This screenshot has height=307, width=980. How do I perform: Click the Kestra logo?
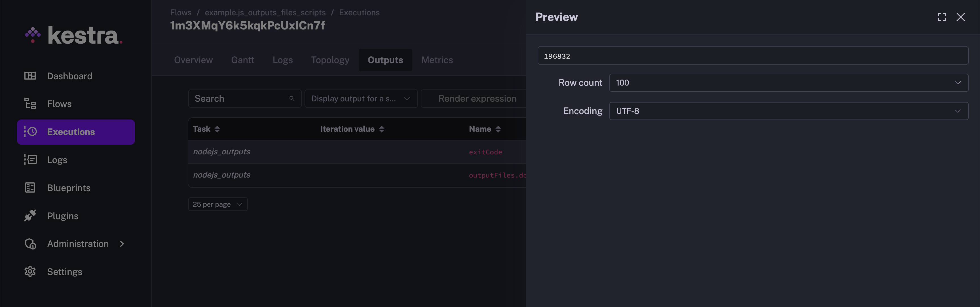[74, 35]
